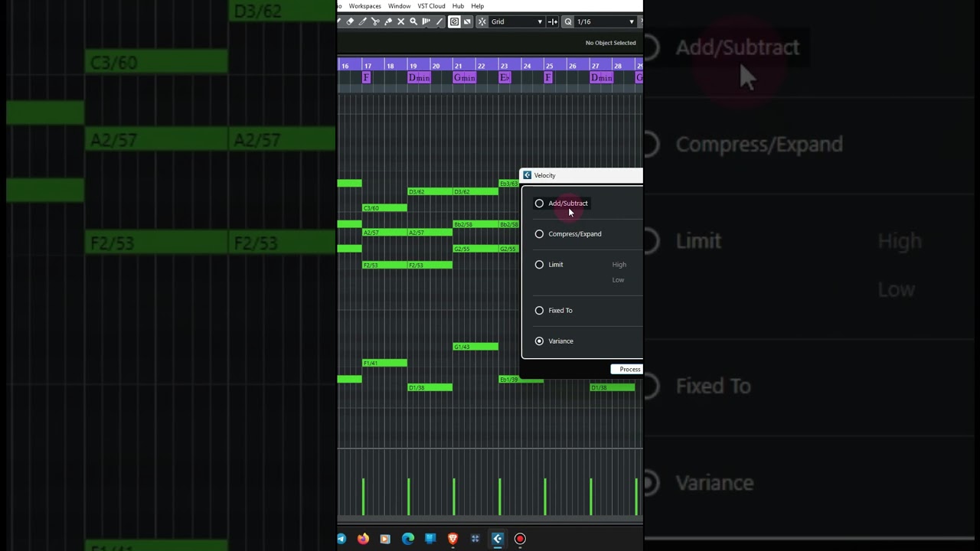Select the C3/60 note

[384, 208]
